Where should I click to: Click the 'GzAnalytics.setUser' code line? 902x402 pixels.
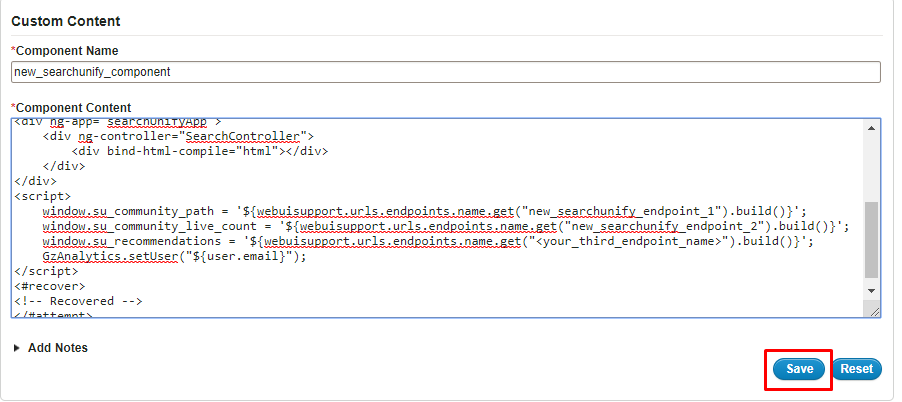coord(174,256)
